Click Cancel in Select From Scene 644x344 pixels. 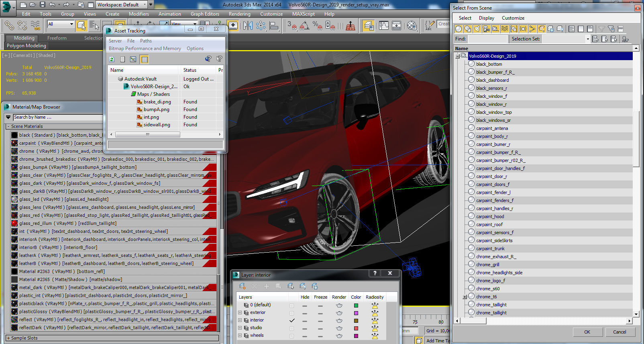click(620, 332)
